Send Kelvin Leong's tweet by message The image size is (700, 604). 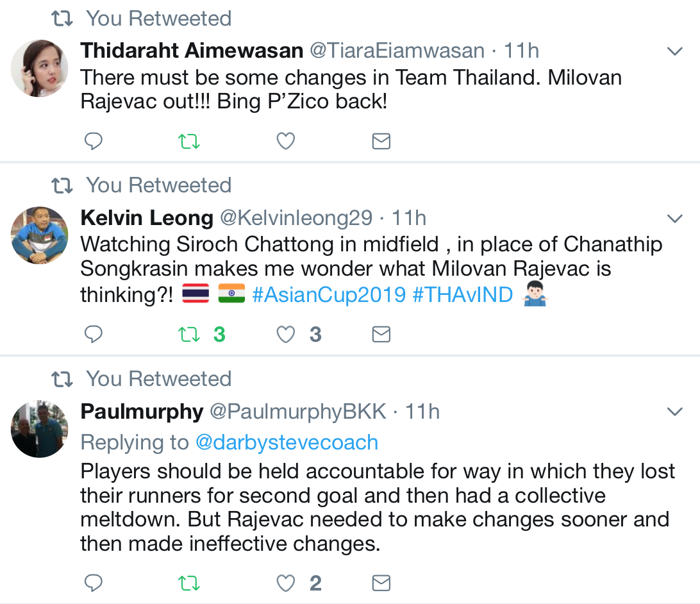pos(381,333)
